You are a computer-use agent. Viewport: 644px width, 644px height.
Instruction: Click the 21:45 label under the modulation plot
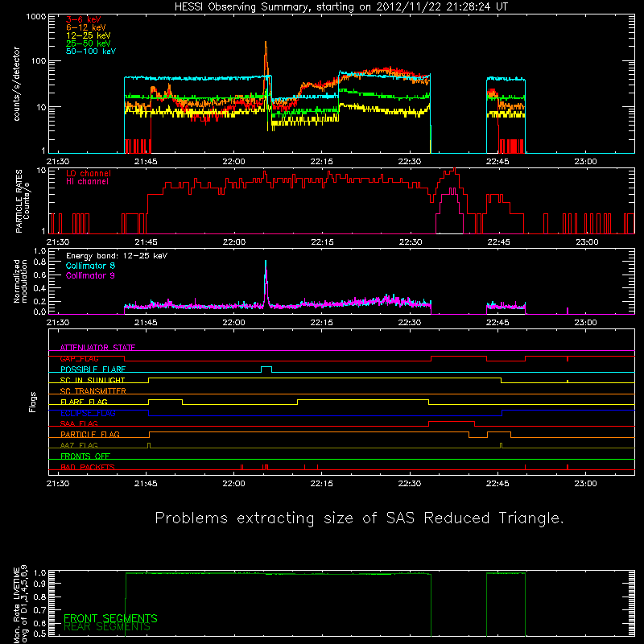[x=146, y=323]
